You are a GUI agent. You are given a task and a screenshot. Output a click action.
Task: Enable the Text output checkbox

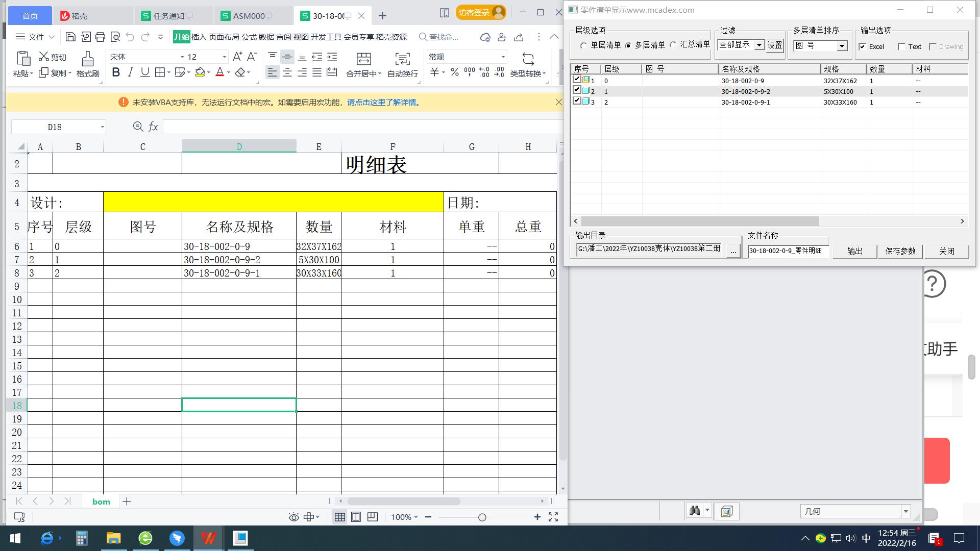[901, 47]
